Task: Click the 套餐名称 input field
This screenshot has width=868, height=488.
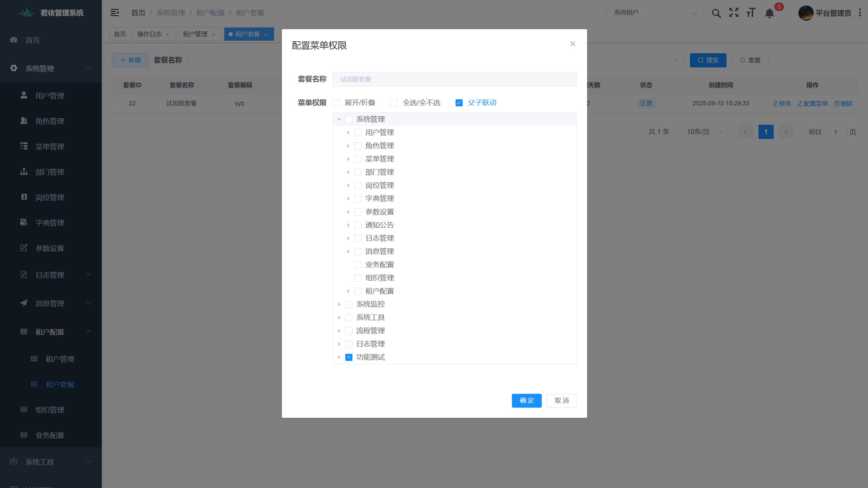Action: pyautogui.click(x=454, y=79)
